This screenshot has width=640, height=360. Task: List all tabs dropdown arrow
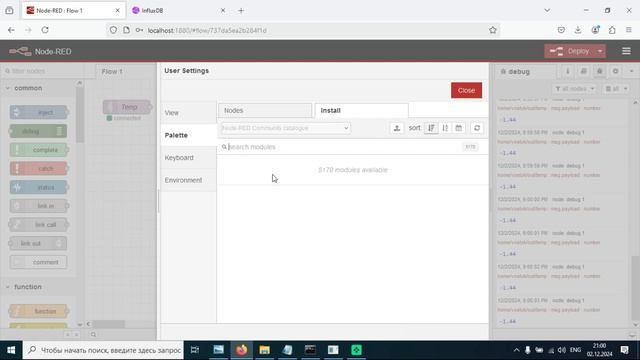[547, 11]
